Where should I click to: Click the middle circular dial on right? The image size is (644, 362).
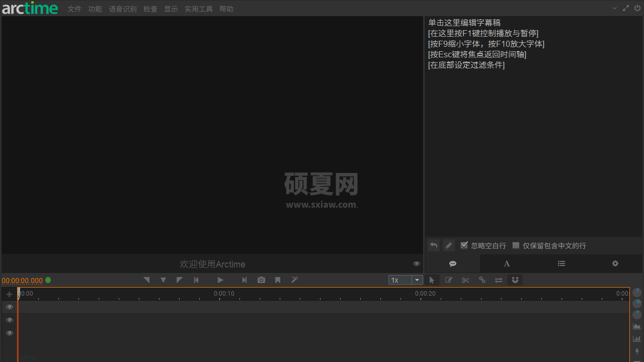tap(637, 303)
